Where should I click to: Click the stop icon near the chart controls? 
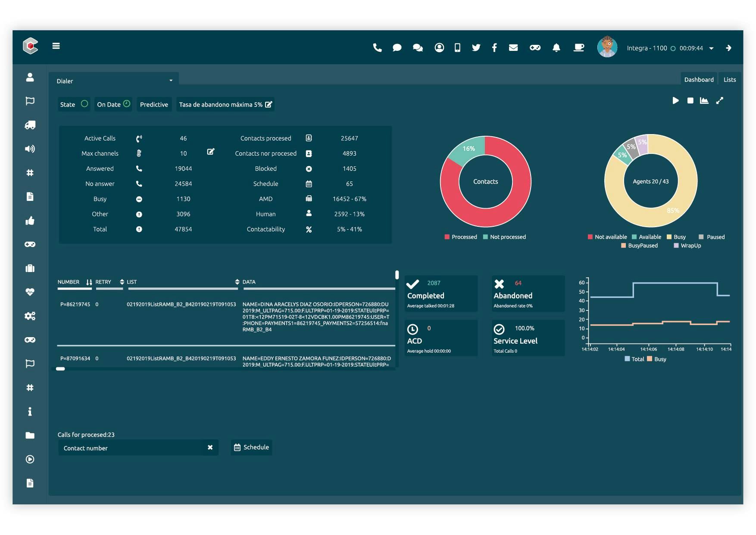690,100
